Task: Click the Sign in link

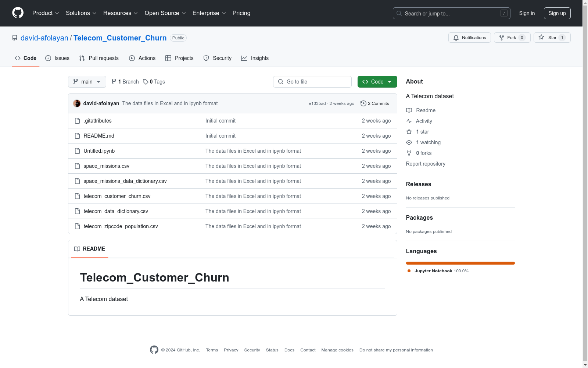Action: 527,13
